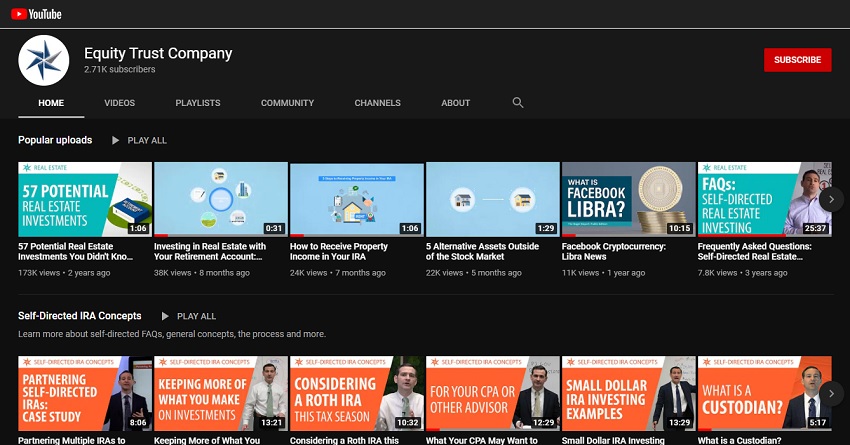Click the Equity Trust Company channel name
Screen dimensions: 850x445
[x=158, y=53]
